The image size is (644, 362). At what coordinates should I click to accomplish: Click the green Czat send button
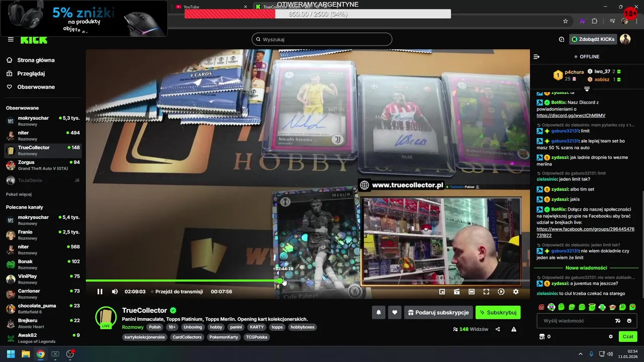pos(628,336)
